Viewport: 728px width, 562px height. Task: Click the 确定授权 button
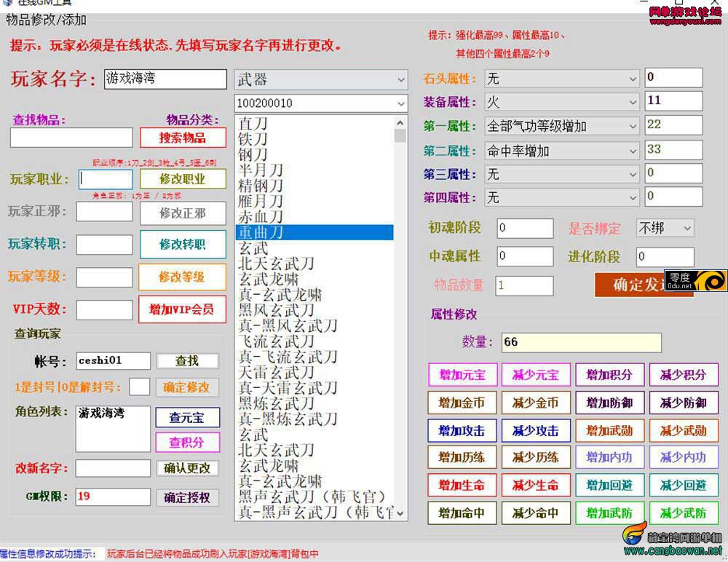click(188, 497)
